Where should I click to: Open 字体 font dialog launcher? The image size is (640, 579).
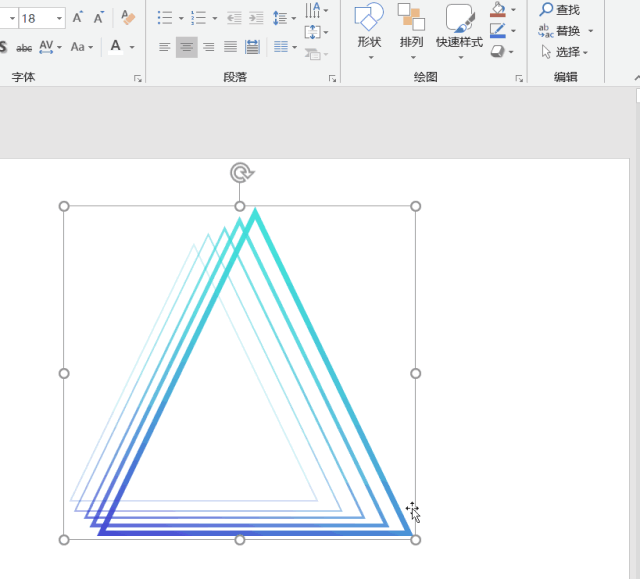coord(138,78)
